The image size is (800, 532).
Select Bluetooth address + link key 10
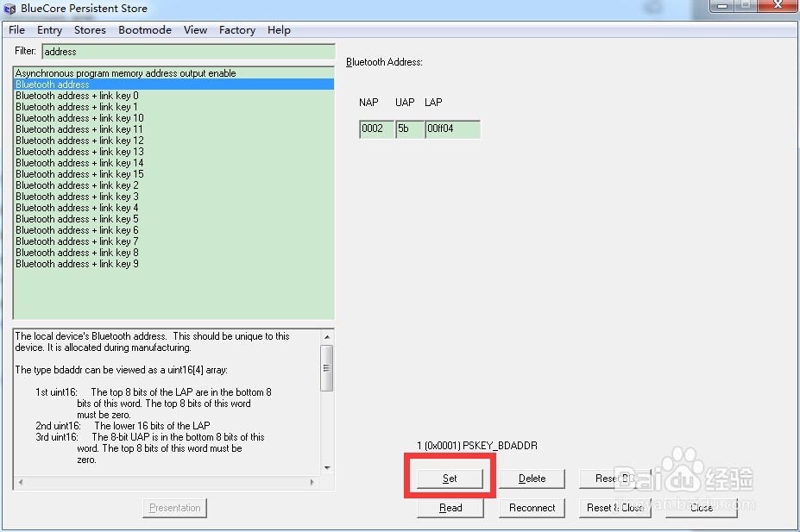(x=173, y=118)
